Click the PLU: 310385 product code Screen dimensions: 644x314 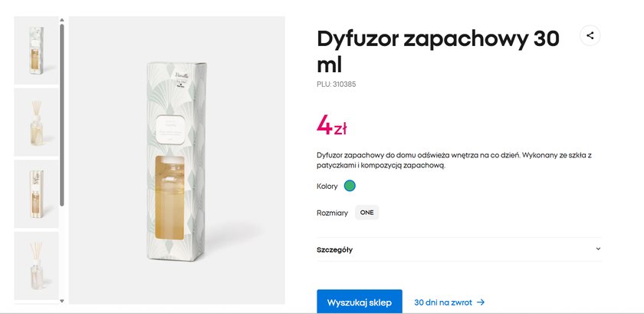click(x=336, y=84)
